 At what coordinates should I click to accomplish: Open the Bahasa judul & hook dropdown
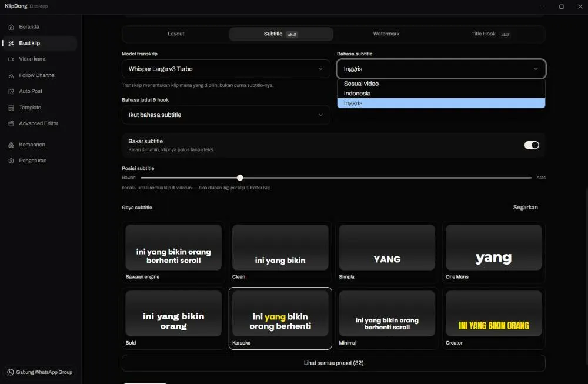point(226,115)
